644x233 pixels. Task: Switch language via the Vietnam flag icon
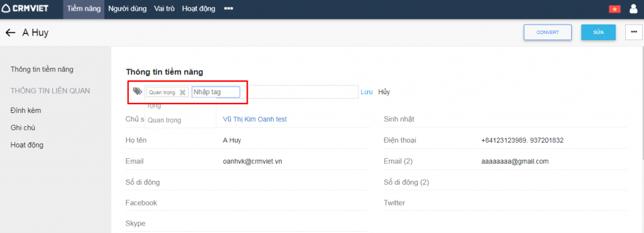coord(615,9)
